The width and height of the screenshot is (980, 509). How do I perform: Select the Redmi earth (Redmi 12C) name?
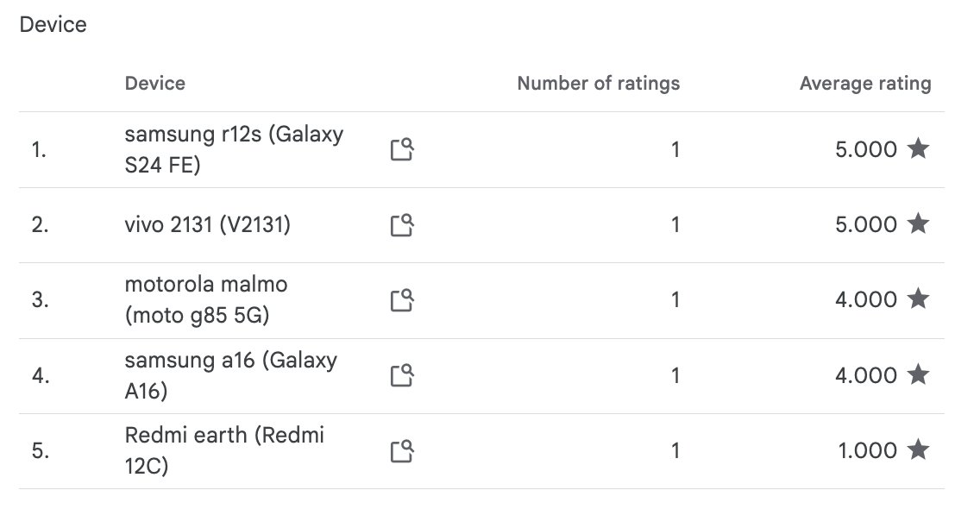point(224,450)
